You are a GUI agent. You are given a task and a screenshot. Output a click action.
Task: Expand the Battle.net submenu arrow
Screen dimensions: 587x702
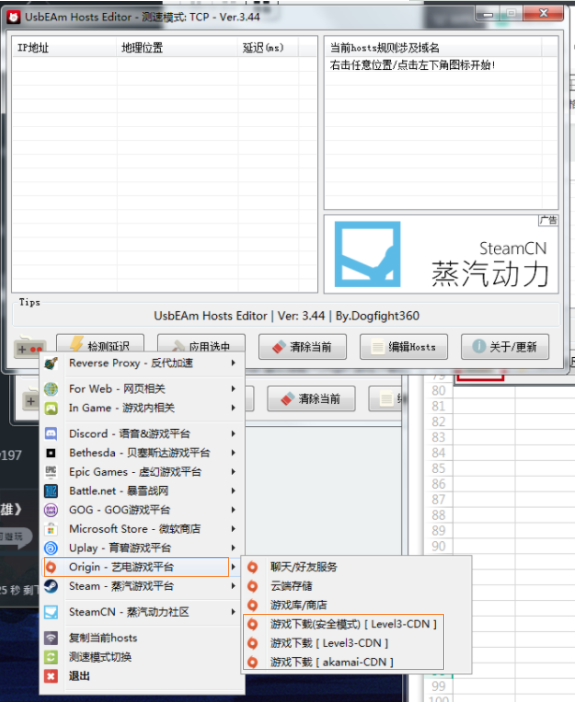tap(233, 491)
